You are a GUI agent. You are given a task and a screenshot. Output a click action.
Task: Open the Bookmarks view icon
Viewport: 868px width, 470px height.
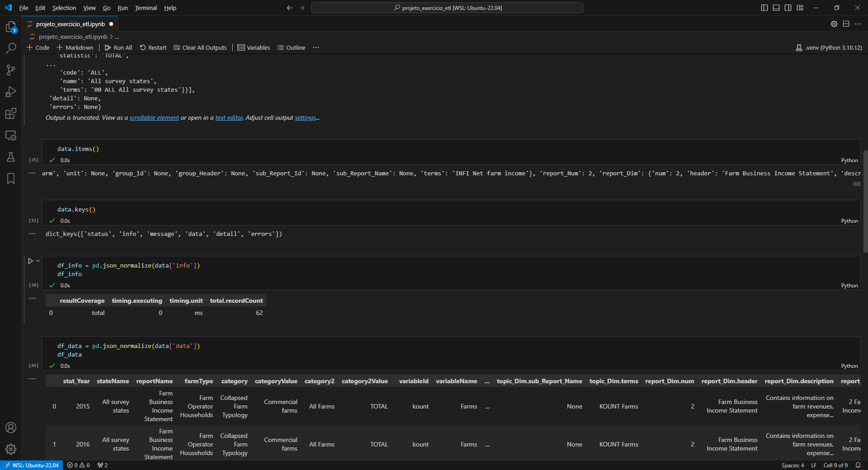tap(11, 179)
